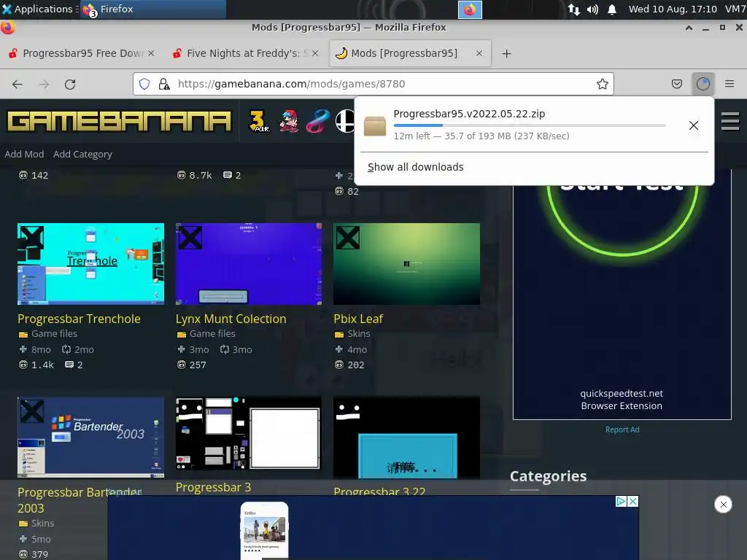Cancel the Progressbar95 zip download

click(694, 125)
